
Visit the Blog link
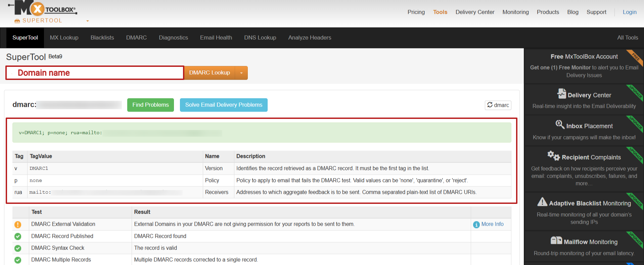(572, 12)
